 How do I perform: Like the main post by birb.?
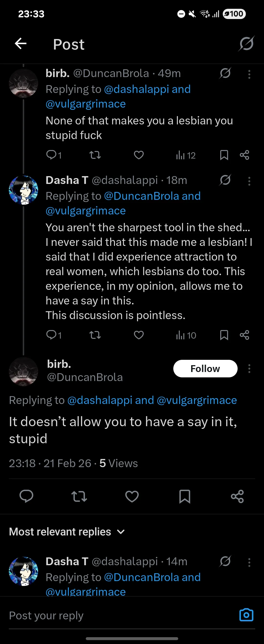132,496
